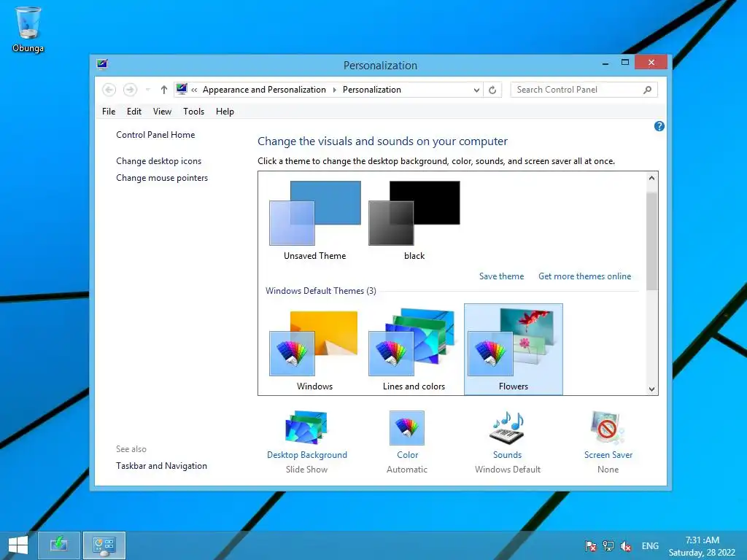The height and width of the screenshot is (560, 747).
Task: Open Change mouse pointers link
Action: click(x=162, y=178)
